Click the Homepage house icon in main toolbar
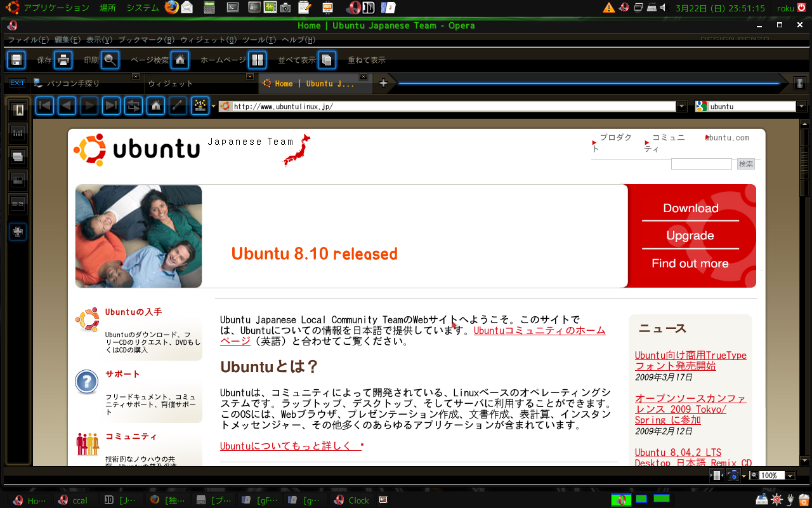The width and height of the screenshot is (812, 508). coord(180,60)
